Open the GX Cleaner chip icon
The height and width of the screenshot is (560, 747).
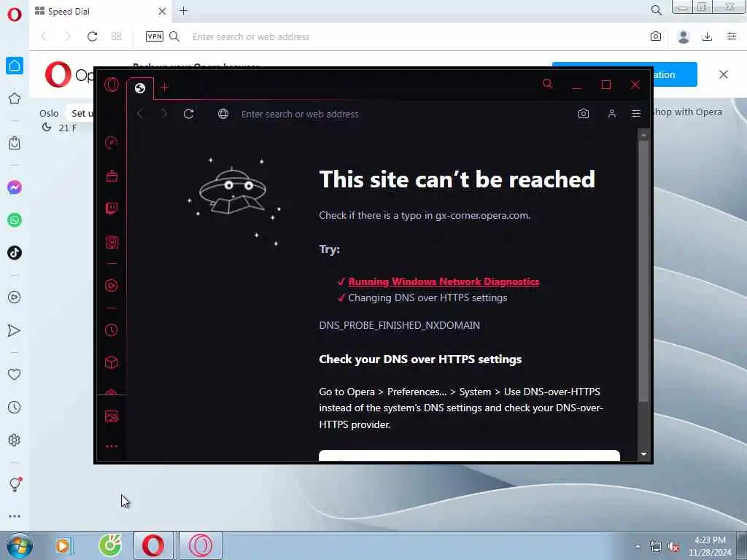pyautogui.click(x=112, y=242)
